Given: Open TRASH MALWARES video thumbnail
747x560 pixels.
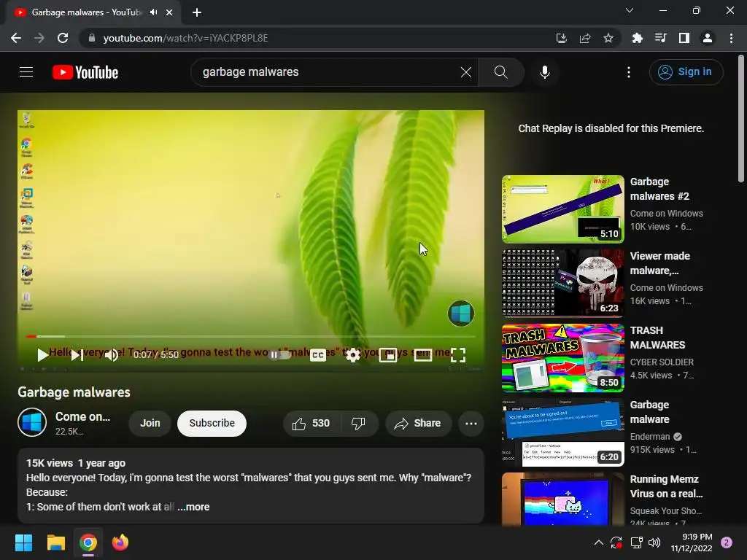Looking at the screenshot, I should click(x=563, y=357).
